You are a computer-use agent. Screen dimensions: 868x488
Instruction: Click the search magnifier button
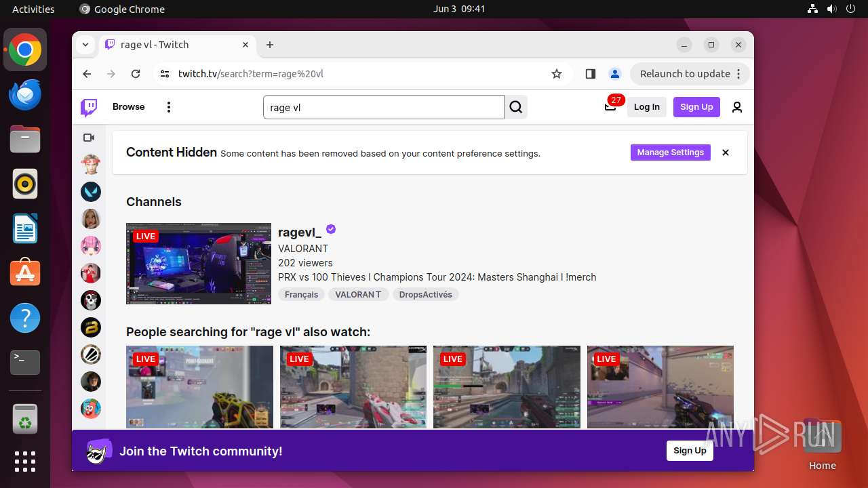tap(516, 107)
